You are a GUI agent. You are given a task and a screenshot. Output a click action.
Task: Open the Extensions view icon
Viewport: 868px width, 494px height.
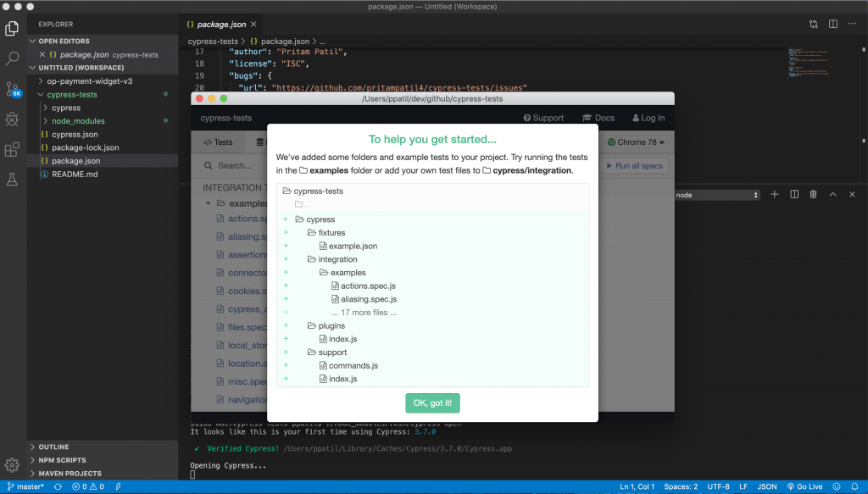(12, 149)
